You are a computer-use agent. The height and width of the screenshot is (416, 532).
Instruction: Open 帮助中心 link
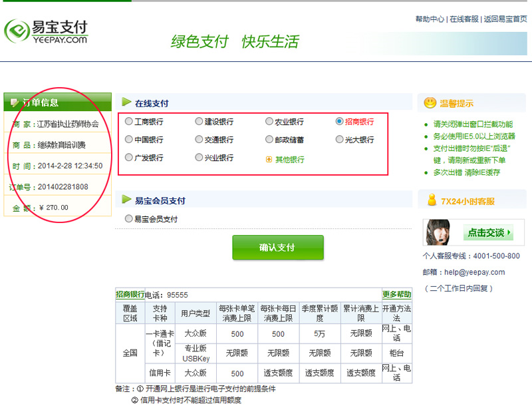tap(430, 19)
